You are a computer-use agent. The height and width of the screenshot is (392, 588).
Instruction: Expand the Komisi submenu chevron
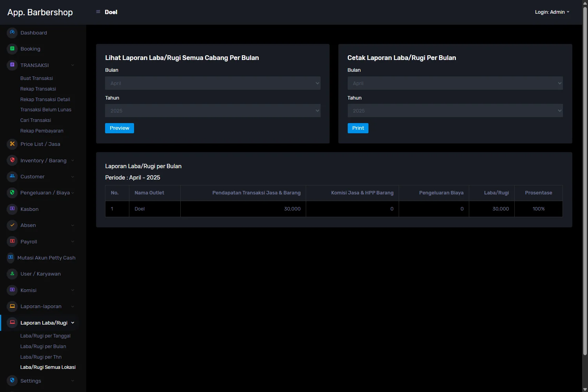pyautogui.click(x=73, y=290)
